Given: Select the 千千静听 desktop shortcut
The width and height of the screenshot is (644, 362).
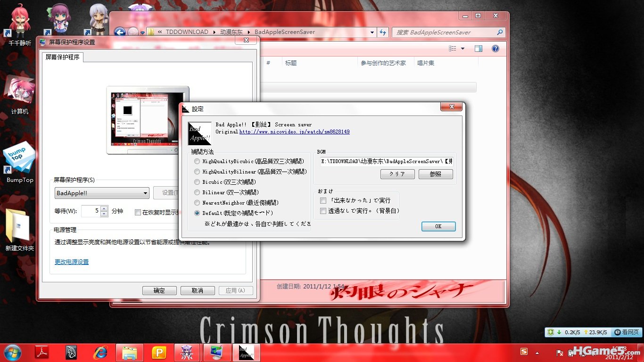Looking at the screenshot, I should pyautogui.click(x=20, y=25).
